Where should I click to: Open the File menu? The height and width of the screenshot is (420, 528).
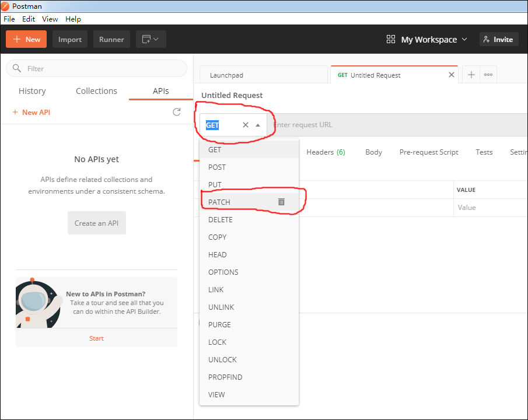(9, 19)
